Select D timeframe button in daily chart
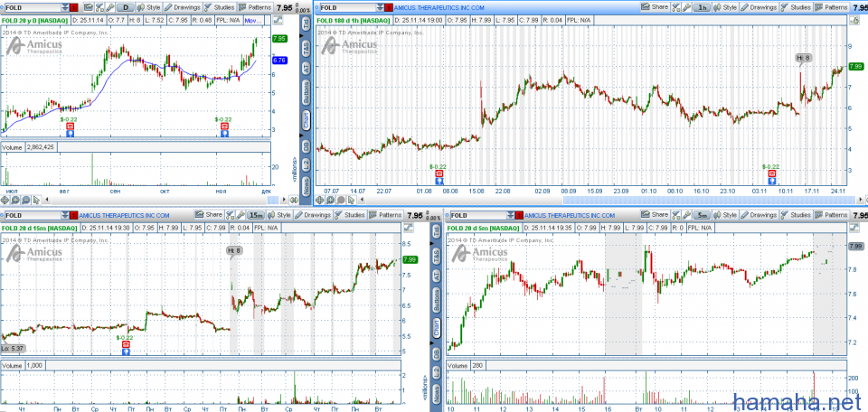868x412 pixels. click(x=127, y=8)
